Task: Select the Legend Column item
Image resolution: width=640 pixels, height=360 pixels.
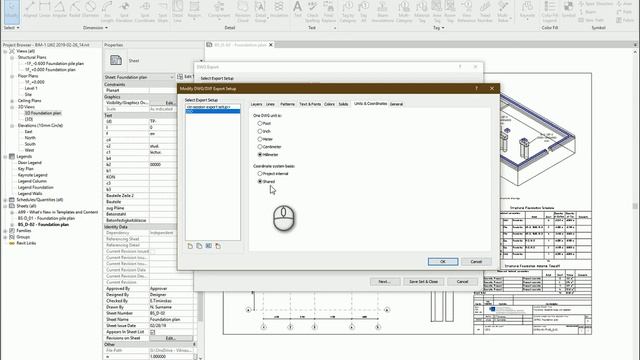Action: click(32, 181)
